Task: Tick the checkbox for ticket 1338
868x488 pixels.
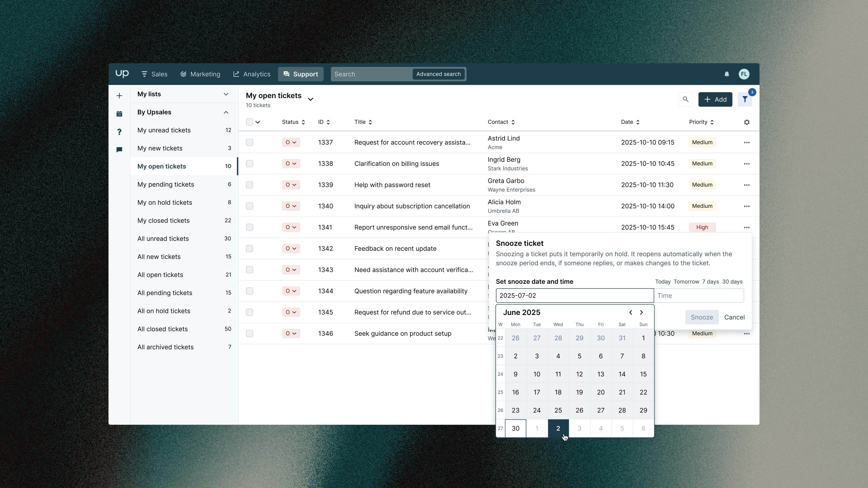Action: (249, 164)
